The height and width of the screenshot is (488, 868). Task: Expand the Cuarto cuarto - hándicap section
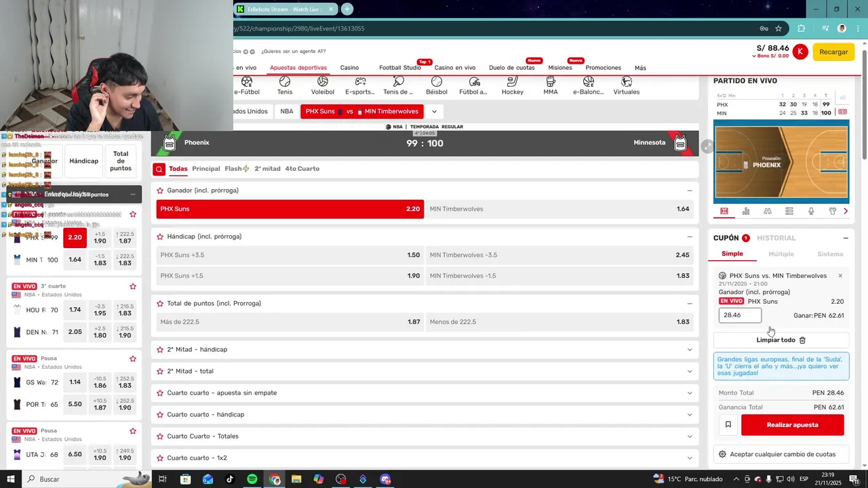pyautogui.click(x=690, y=415)
